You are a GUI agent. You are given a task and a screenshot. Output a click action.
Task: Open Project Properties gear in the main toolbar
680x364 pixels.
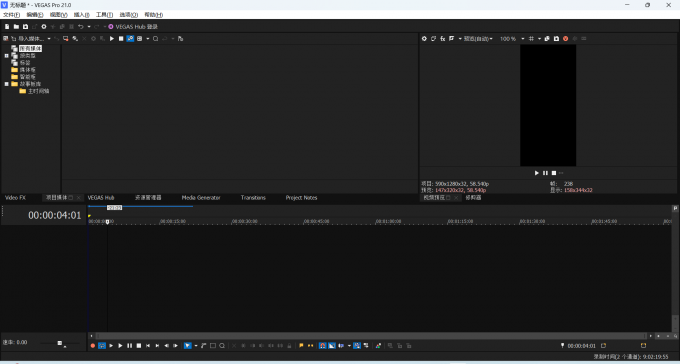pyautogui.click(x=44, y=27)
